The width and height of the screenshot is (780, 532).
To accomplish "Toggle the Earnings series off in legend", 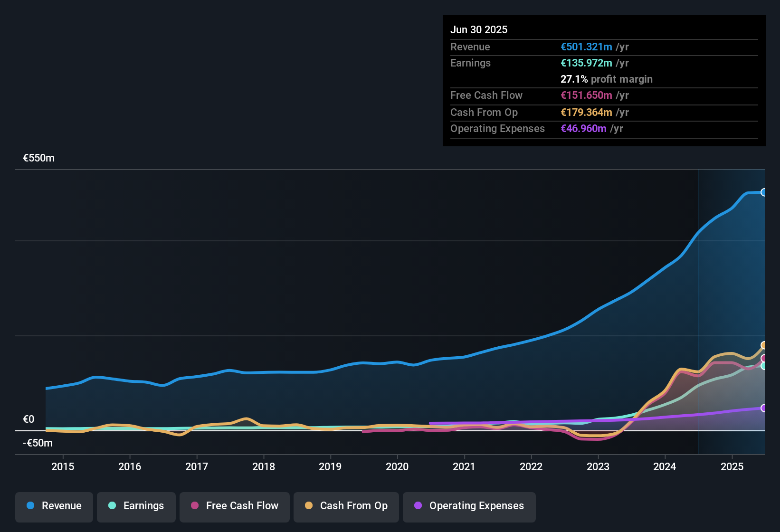I will coord(136,506).
